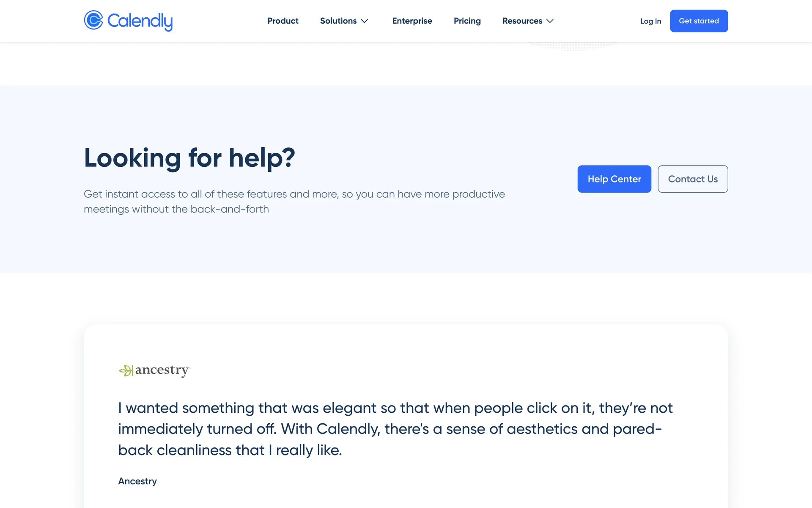Open the Pricing page
The width and height of the screenshot is (812, 508).
[467, 21]
